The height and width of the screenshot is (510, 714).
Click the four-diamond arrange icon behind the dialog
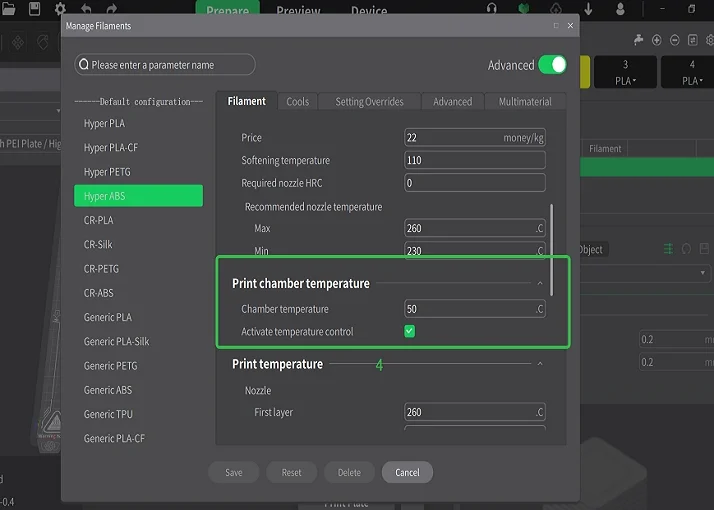pyautogui.click(x=18, y=43)
